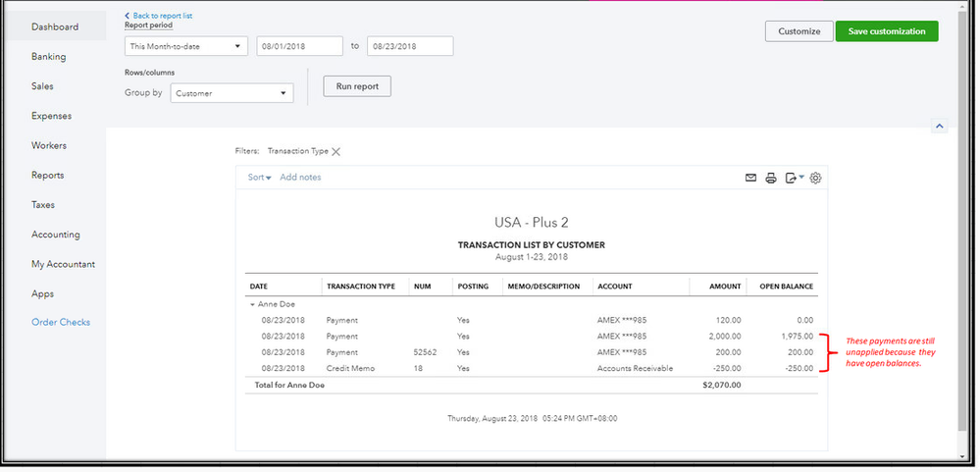
Task: Click the AMOUNT column header
Action: point(725,287)
